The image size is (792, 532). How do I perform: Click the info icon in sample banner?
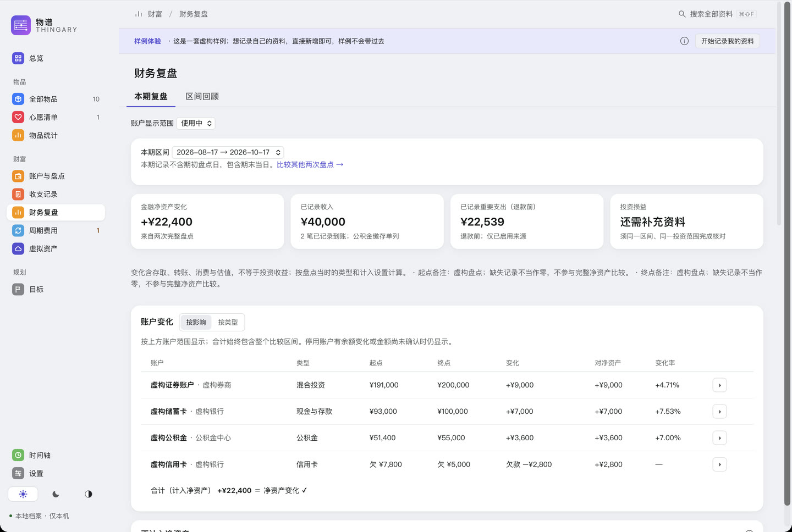coord(684,41)
